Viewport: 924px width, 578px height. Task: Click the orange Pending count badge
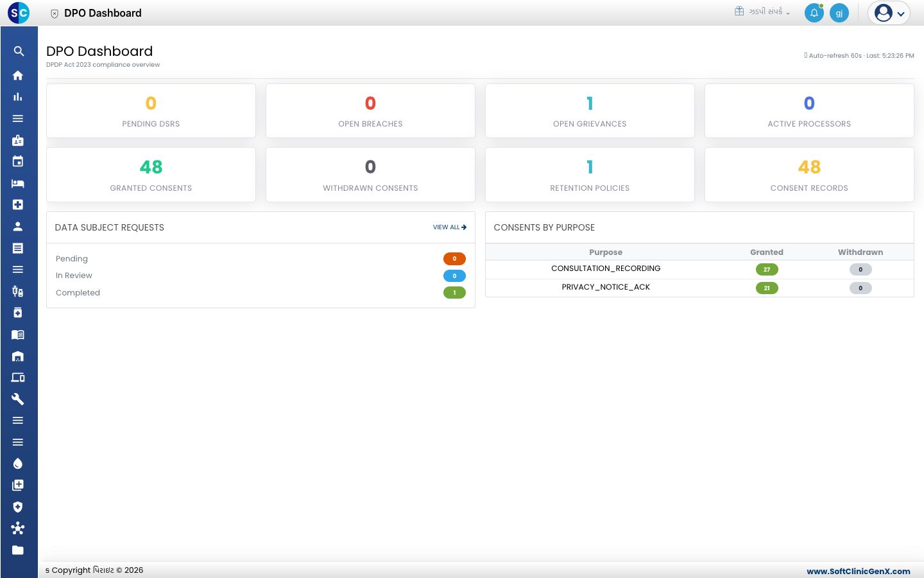click(454, 259)
